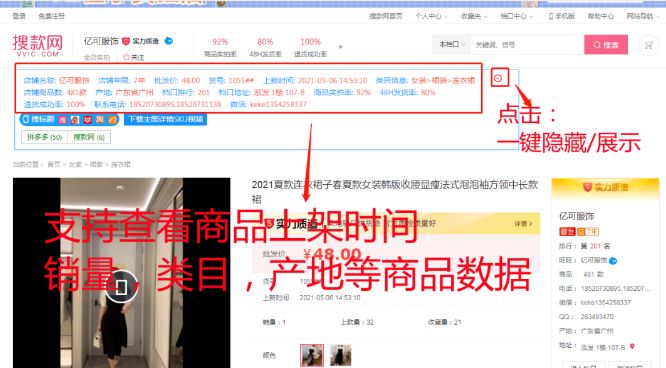Click 下载主图详情SKU视频 button
666x368 pixels.
[x=165, y=119]
